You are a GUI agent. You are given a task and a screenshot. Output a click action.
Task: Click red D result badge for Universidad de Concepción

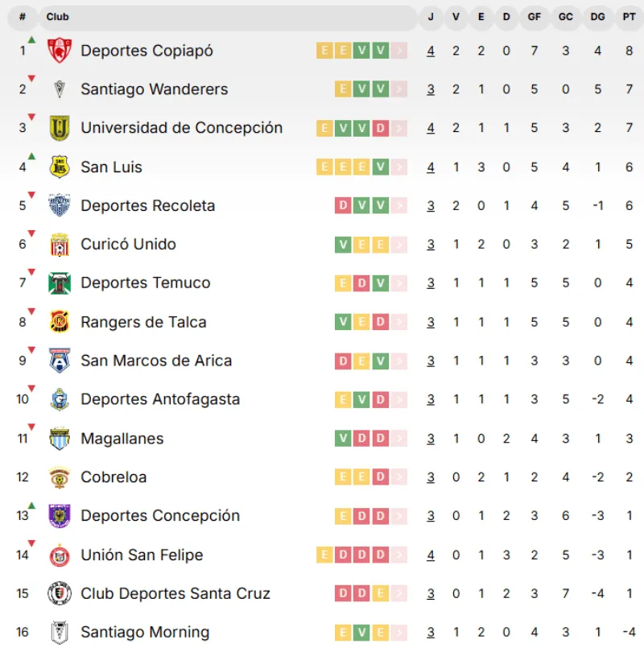(381, 129)
